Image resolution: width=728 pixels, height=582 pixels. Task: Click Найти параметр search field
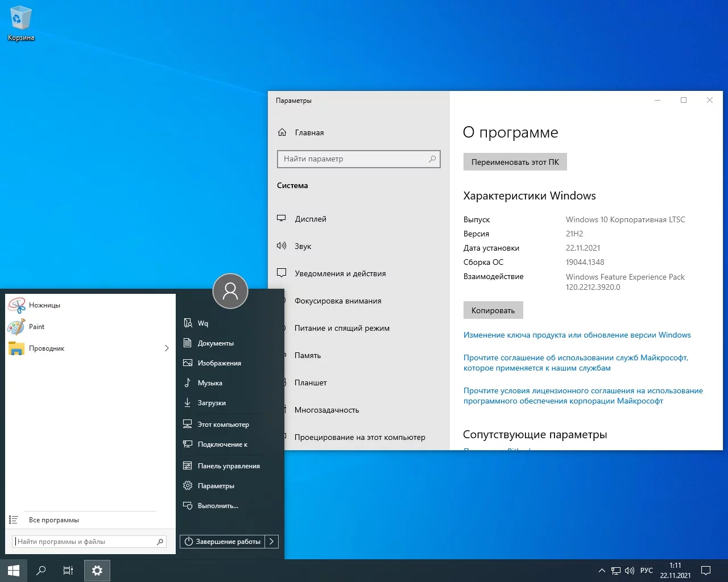point(358,159)
